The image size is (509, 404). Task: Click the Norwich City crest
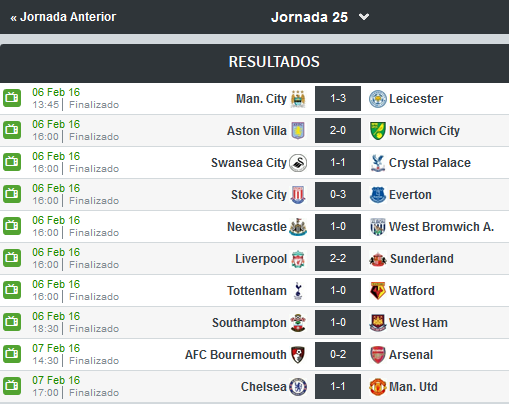click(377, 131)
